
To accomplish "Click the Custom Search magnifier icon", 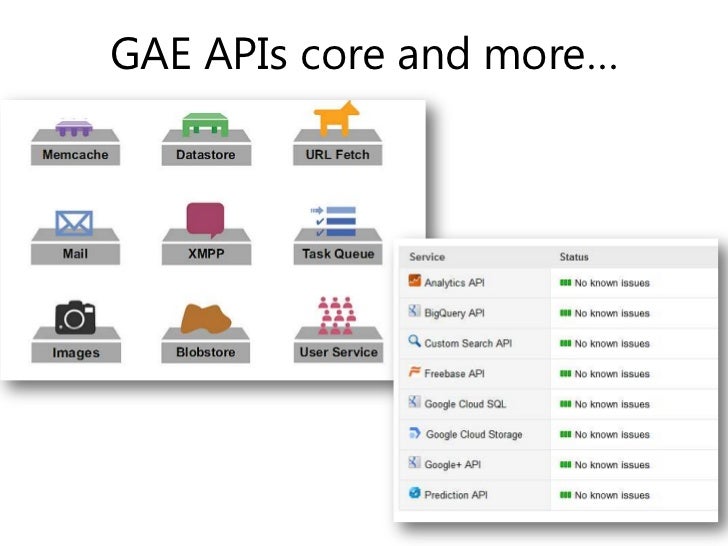I will (x=414, y=341).
